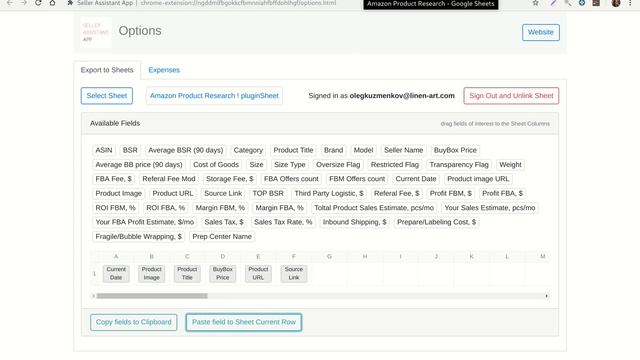Select the Product Title available field

(293, 150)
